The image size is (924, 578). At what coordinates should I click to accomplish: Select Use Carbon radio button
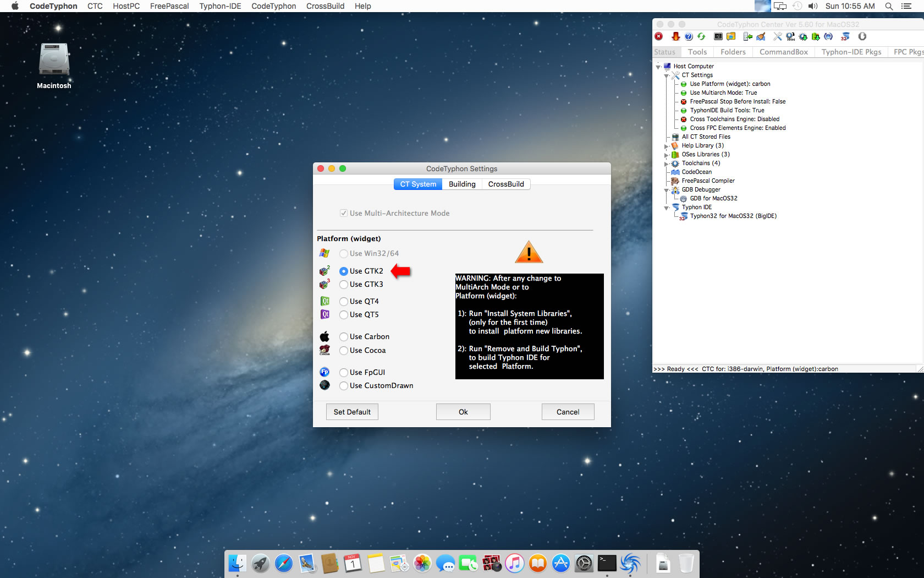coord(344,337)
